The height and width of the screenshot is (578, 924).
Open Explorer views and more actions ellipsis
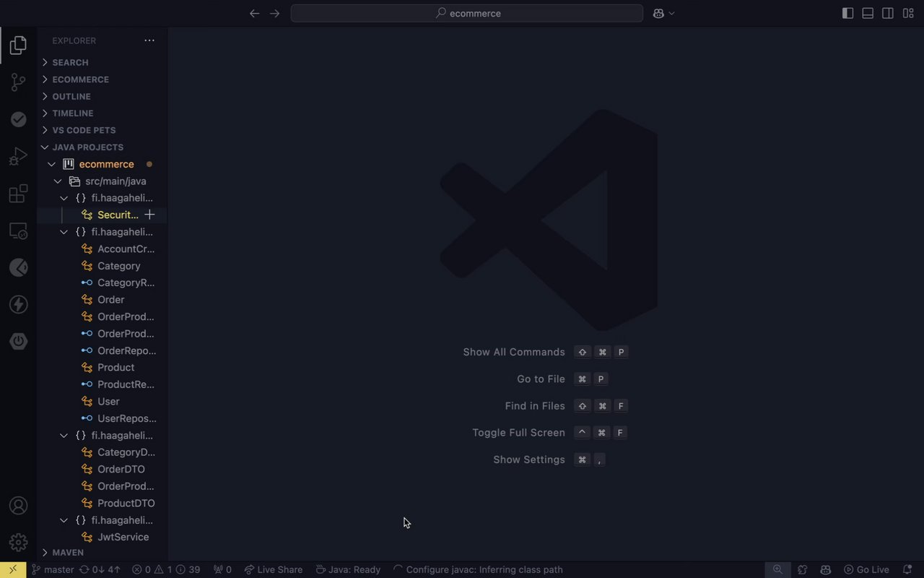tap(149, 40)
